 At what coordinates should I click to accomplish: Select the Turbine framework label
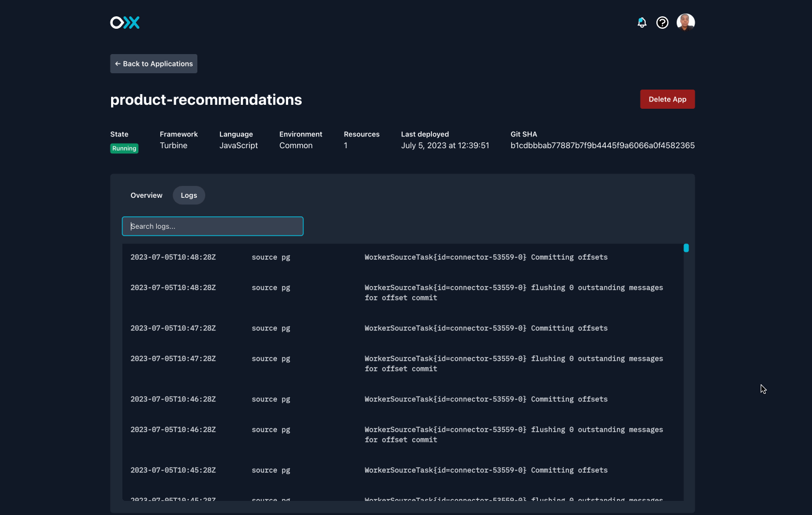click(x=173, y=145)
